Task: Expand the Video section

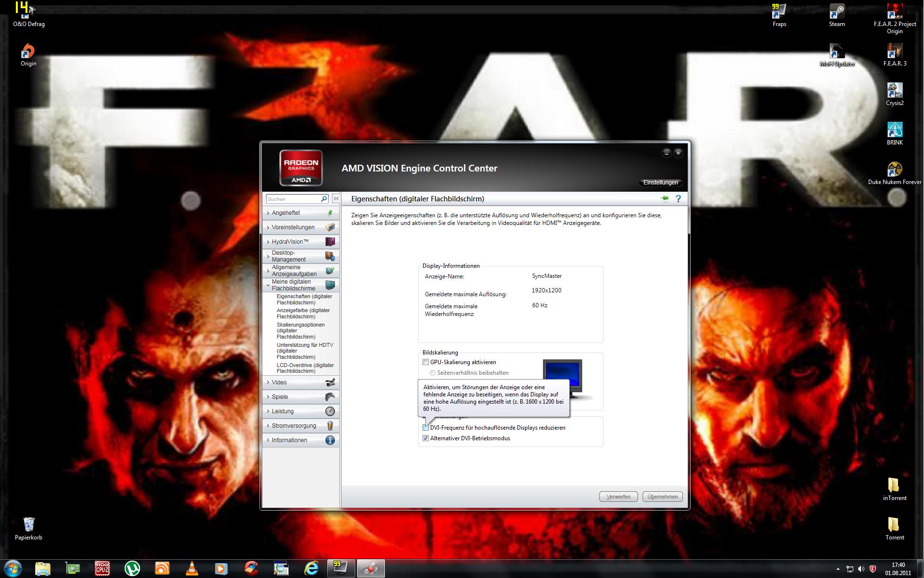Action: (x=279, y=382)
